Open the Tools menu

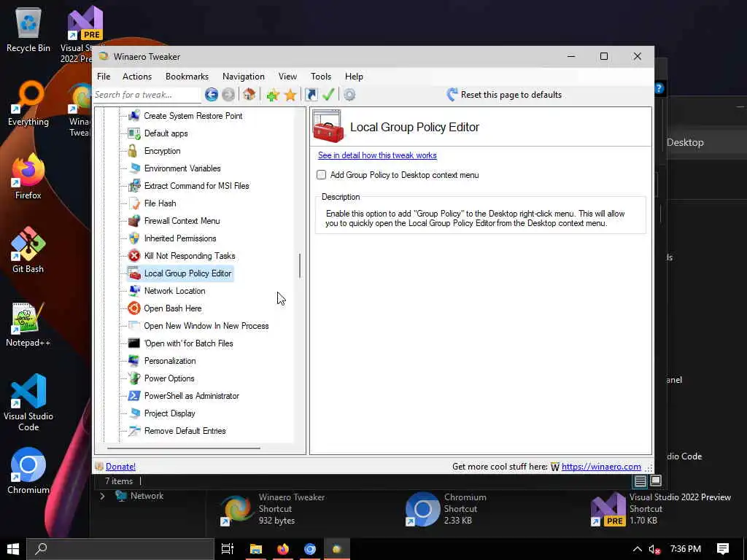[x=321, y=76]
